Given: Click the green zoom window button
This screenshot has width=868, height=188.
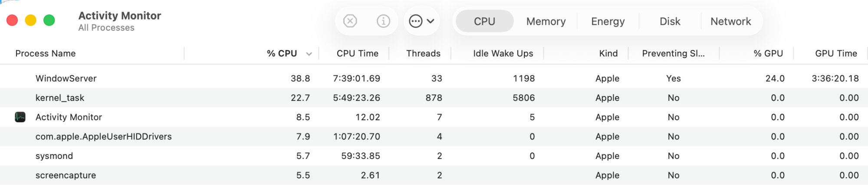Looking at the screenshot, I should pos(49,20).
